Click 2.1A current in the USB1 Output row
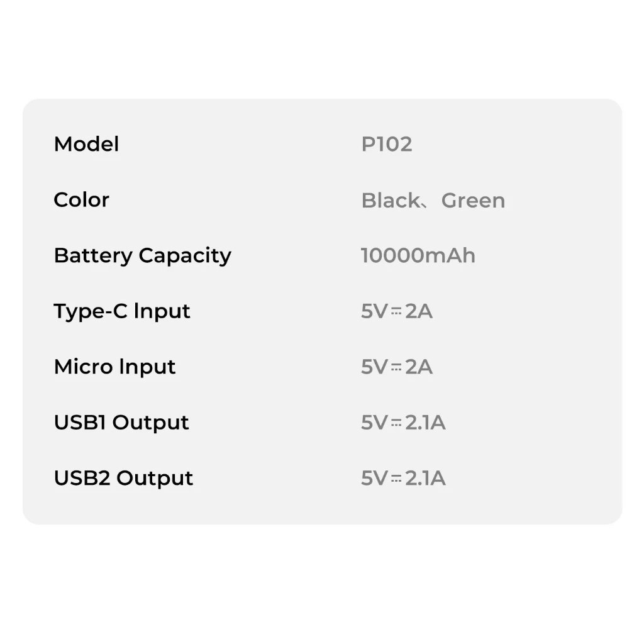Viewport: 644px width, 644px height. coord(425,423)
